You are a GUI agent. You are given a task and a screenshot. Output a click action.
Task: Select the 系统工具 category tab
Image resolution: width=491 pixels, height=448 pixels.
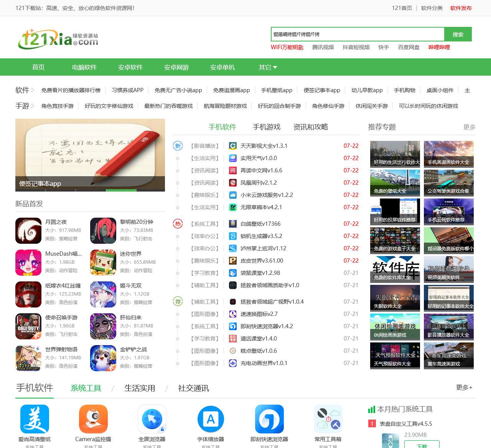(x=86, y=388)
